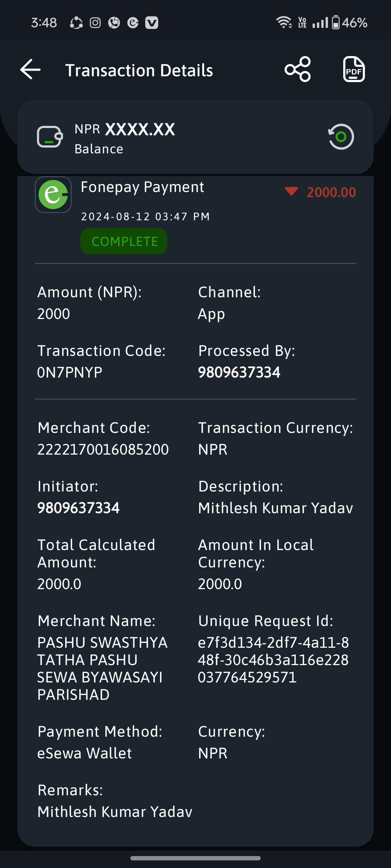
Task: Tap the green eSewa logo icon
Action: 53,195
